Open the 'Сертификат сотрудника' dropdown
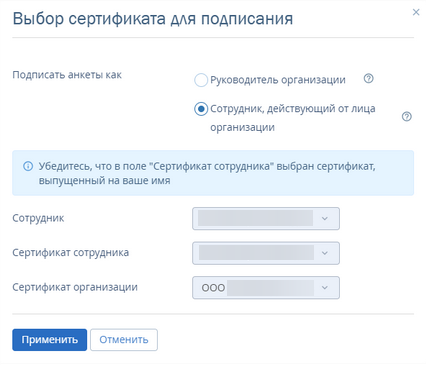The image size is (426, 365). pos(266,253)
